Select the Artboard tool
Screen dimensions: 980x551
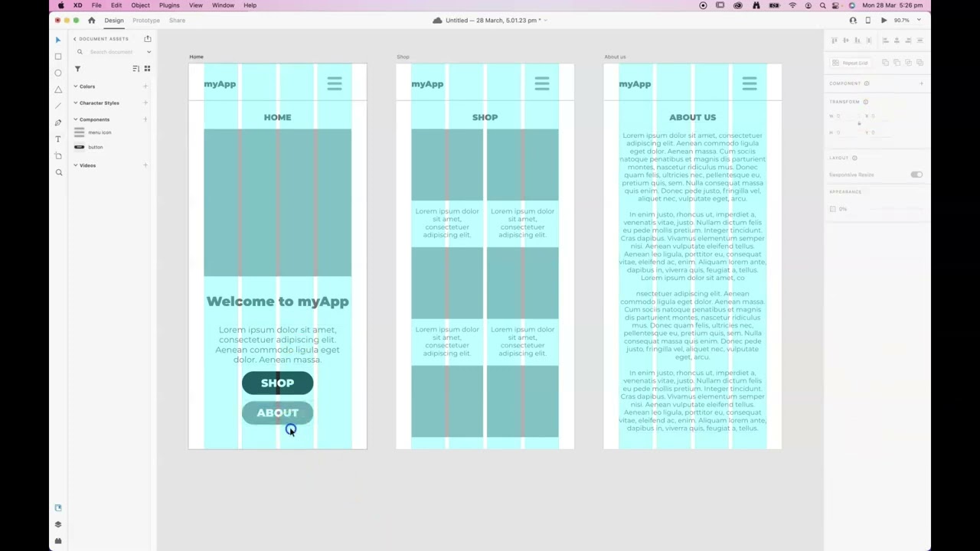click(x=58, y=156)
